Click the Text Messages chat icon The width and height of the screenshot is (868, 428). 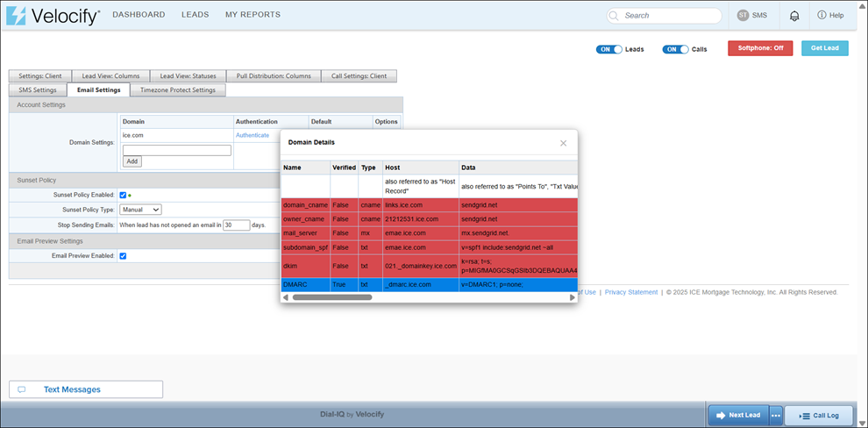pyautogui.click(x=22, y=389)
